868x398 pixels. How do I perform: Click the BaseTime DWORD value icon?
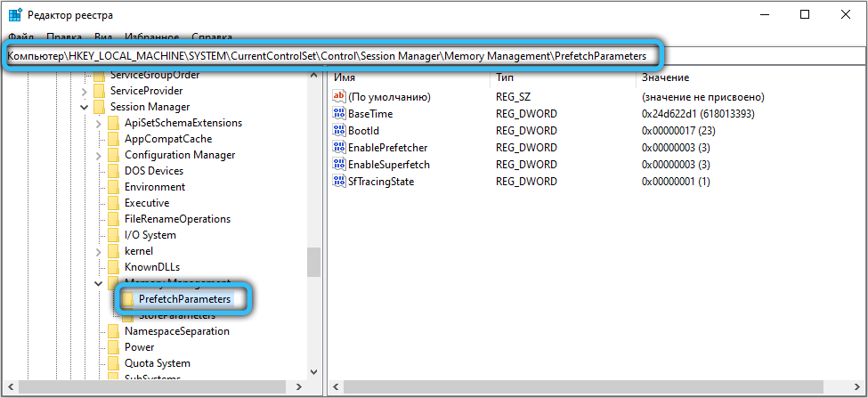point(338,114)
